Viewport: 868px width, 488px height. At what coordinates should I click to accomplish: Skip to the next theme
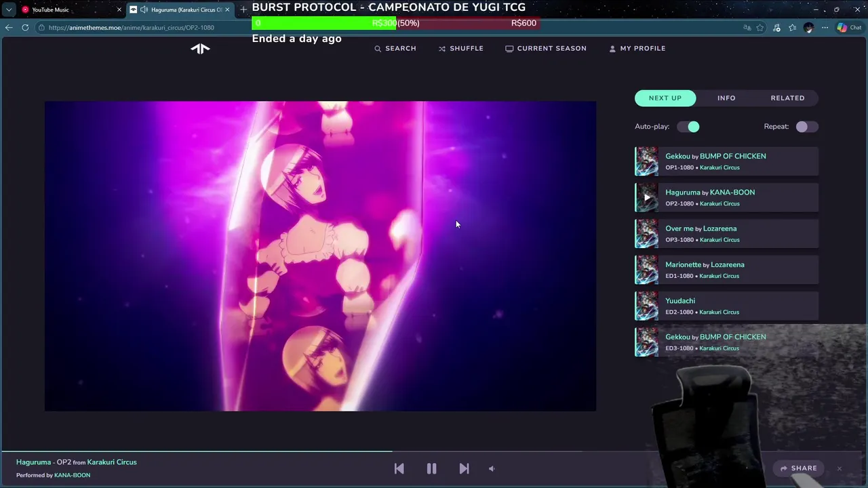[464, 468]
